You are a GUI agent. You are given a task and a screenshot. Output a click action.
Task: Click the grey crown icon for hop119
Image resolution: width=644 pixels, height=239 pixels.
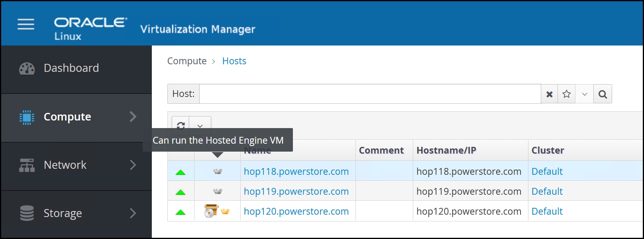coord(218,192)
